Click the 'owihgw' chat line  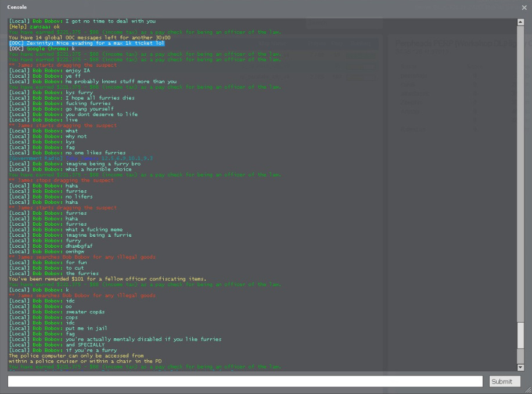tap(46, 251)
